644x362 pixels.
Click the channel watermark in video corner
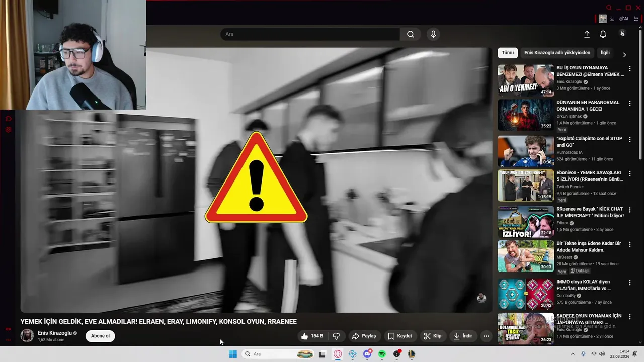click(x=481, y=298)
